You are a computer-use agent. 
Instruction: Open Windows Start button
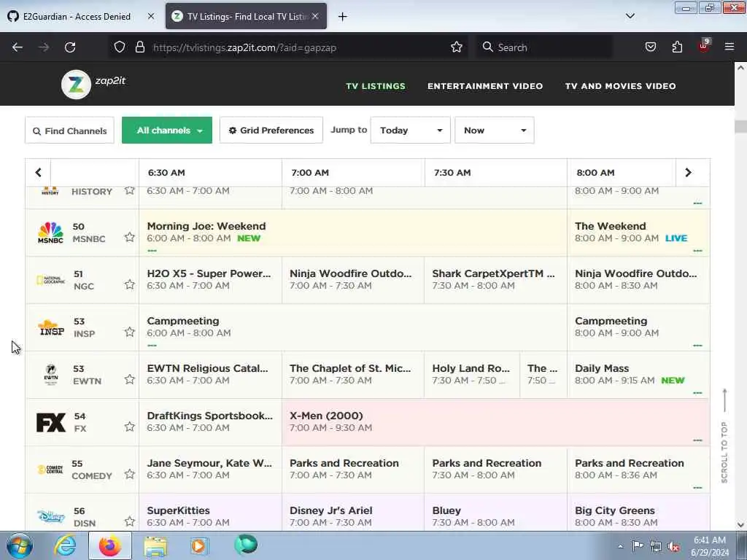click(19, 545)
